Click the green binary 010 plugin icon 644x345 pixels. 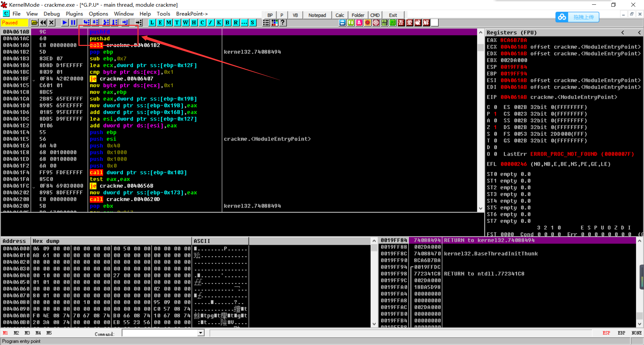384,22
